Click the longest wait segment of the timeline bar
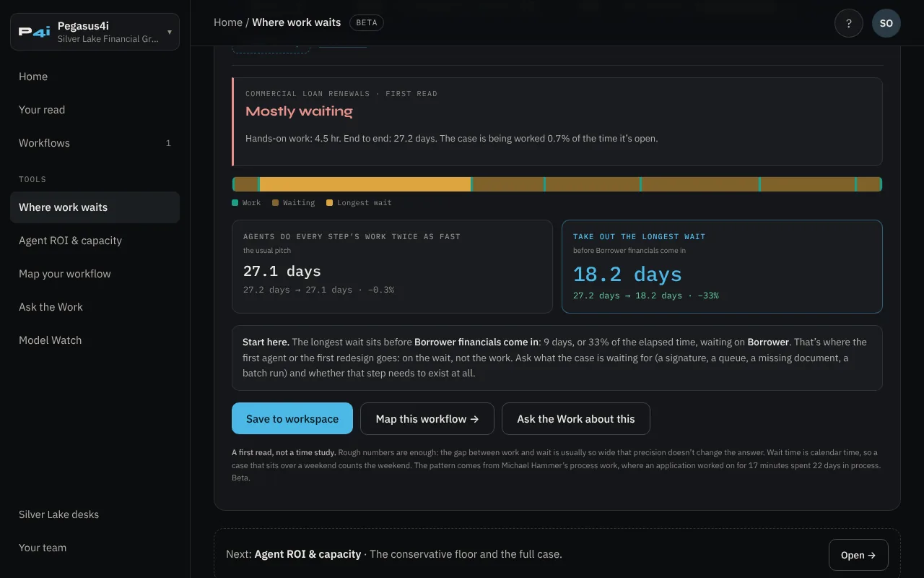The image size is (924, 578). click(x=365, y=184)
